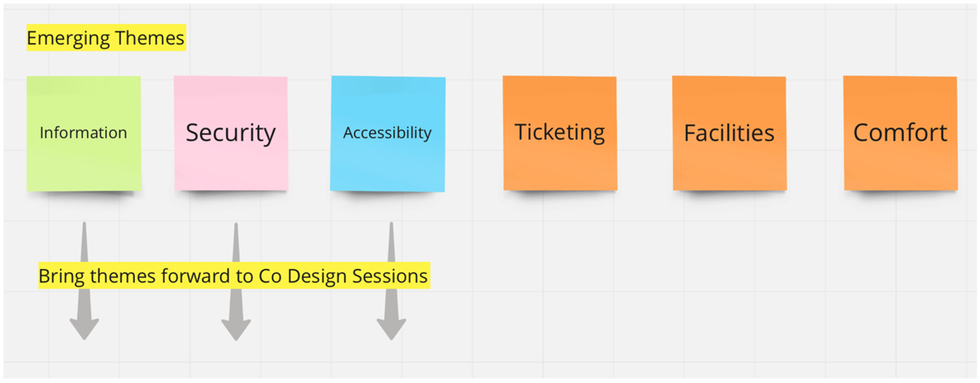Click arrow shaft directly under Information note
This screenshot has width=980, height=383.
click(x=84, y=243)
